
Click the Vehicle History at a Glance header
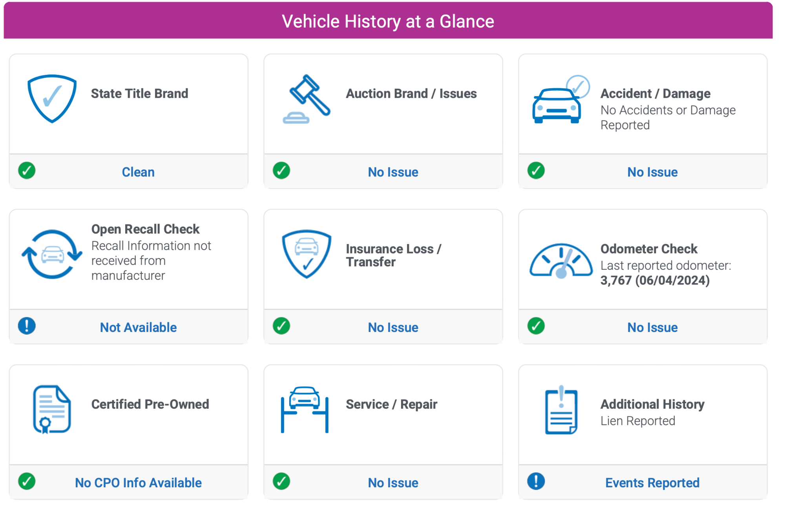[388, 21]
